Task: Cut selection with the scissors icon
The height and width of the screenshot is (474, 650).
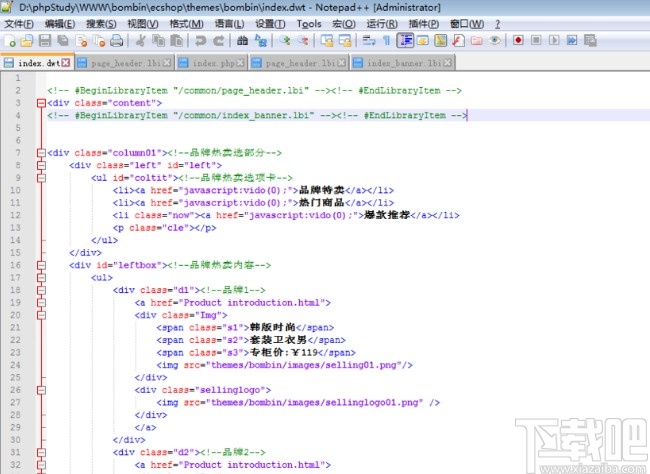Action: pyautogui.click(x=141, y=41)
